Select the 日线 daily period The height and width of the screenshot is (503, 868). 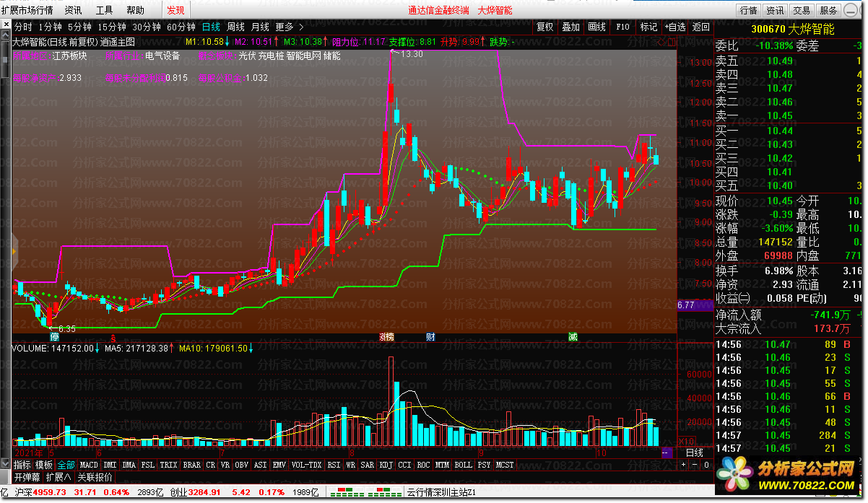(x=211, y=27)
